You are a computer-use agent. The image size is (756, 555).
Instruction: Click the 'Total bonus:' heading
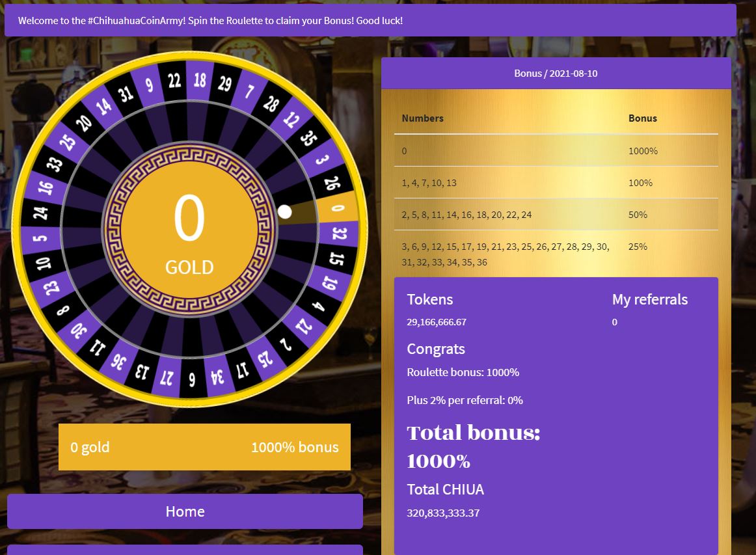(474, 433)
